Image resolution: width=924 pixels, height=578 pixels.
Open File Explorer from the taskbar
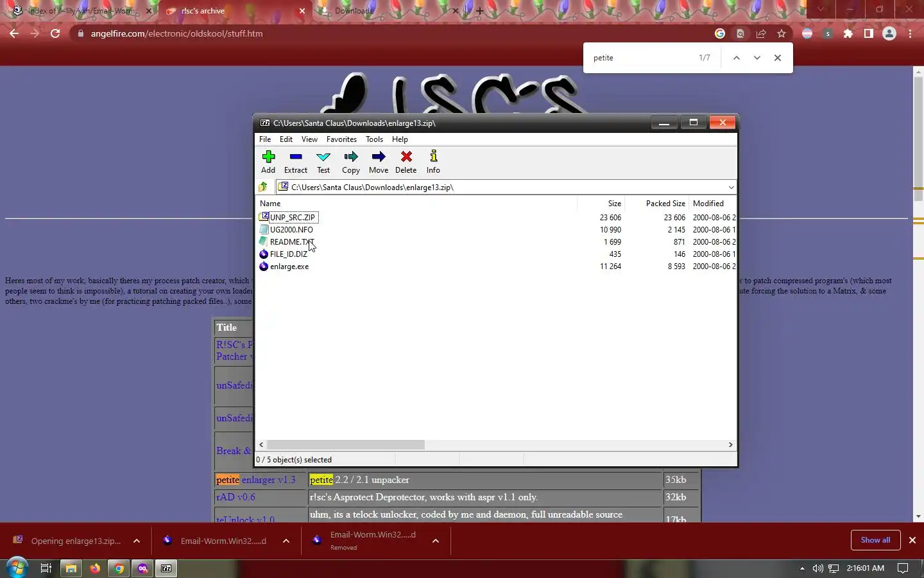coord(71,568)
